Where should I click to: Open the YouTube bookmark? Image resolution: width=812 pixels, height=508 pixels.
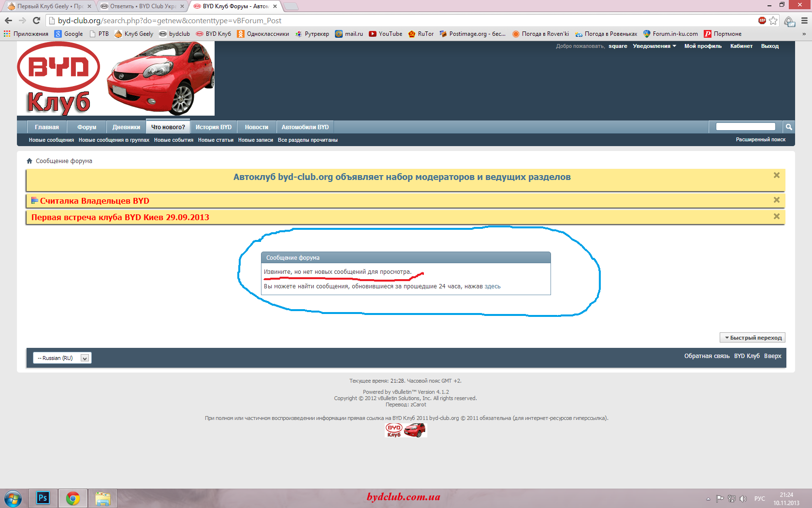click(385, 34)
